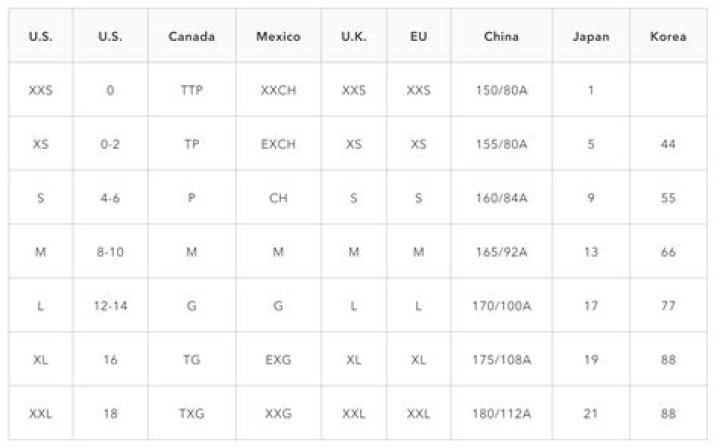Select the 180/112A China size cell

pos(501,414)
